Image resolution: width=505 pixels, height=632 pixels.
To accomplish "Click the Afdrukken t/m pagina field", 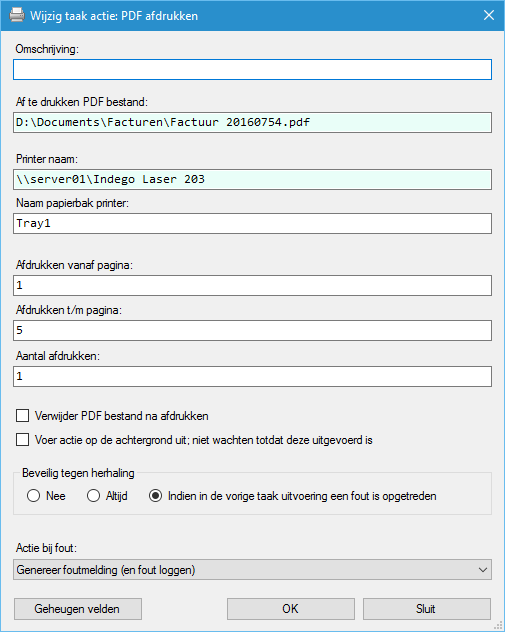I will click(x=252, y=331).
